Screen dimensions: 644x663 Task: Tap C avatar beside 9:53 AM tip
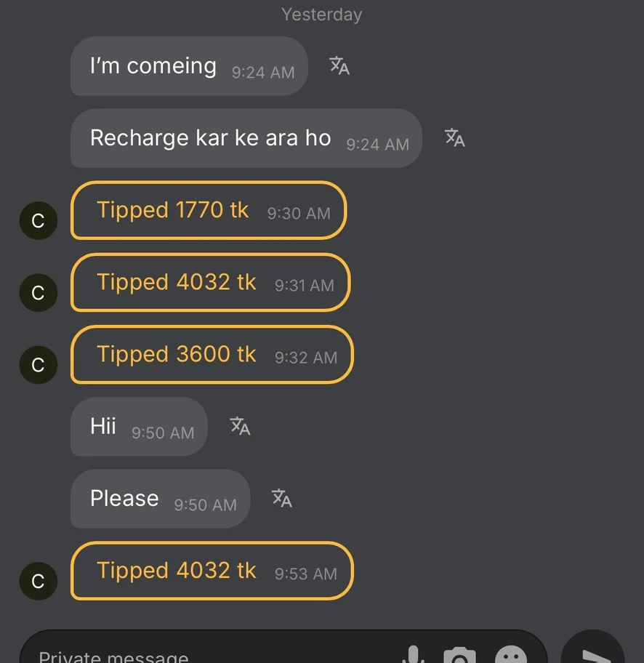click(39, 581)
